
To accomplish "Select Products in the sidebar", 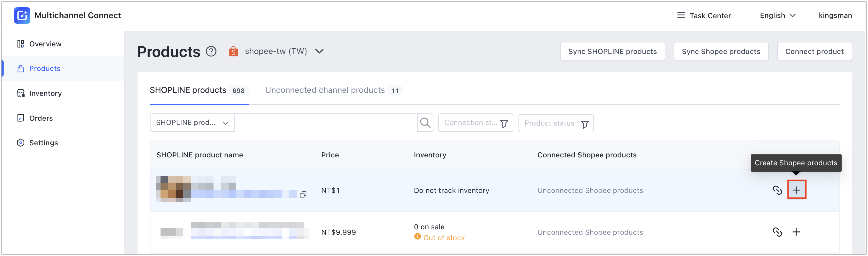I will 63,68.
